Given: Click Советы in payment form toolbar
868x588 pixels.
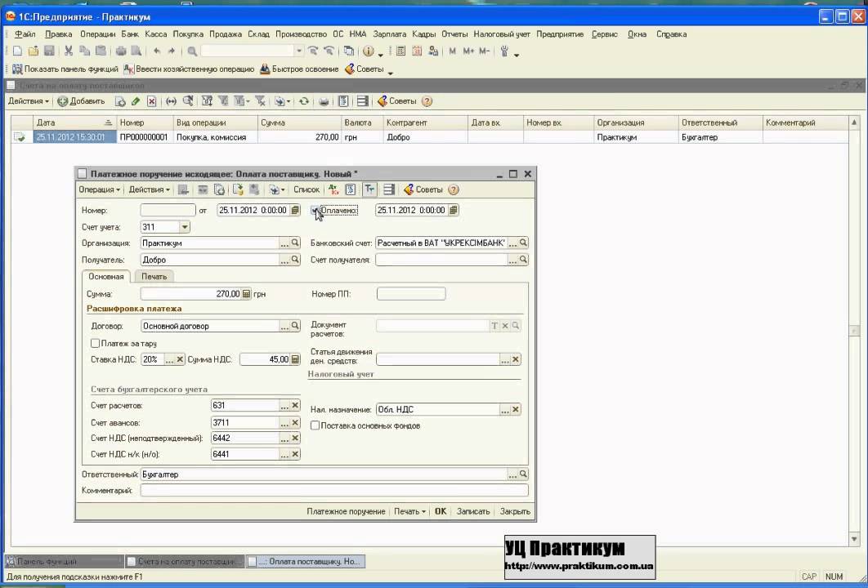Looking at the screenshot, I should click(423, 189).
